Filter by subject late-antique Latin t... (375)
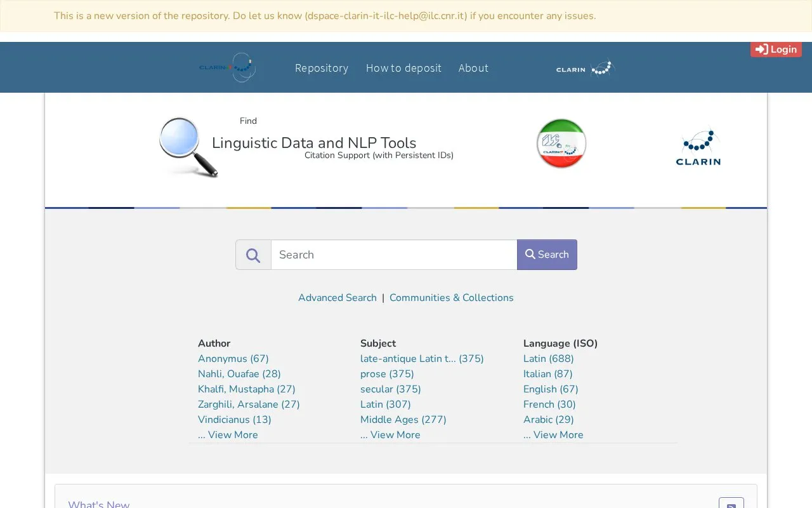This screenshot has width=812, height=508. [422, 359]
